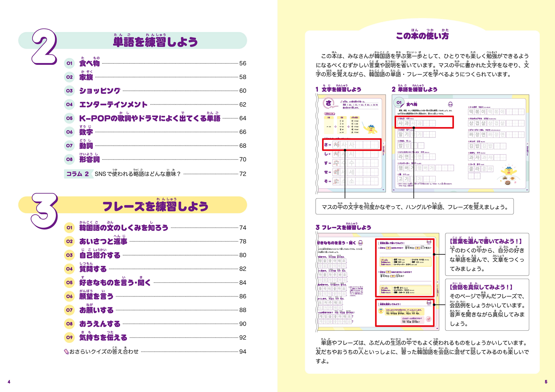Select the おうえんする entry title
The height and width of the screenshot is (392, 555).
pos(100,324)
